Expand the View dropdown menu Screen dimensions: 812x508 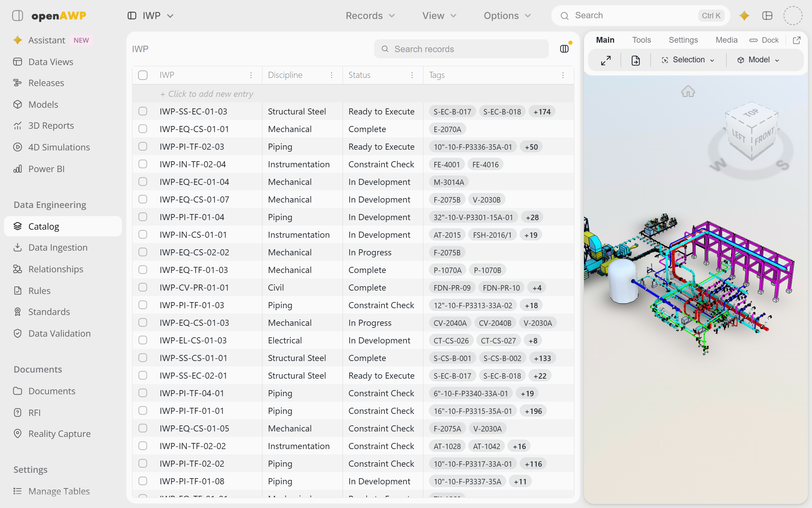[439, 16]
